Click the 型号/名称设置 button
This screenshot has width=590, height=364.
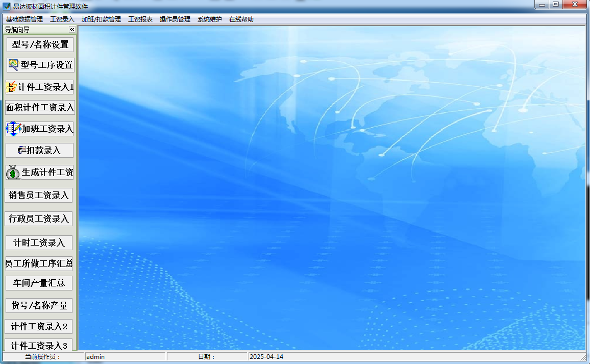[40, 44]
